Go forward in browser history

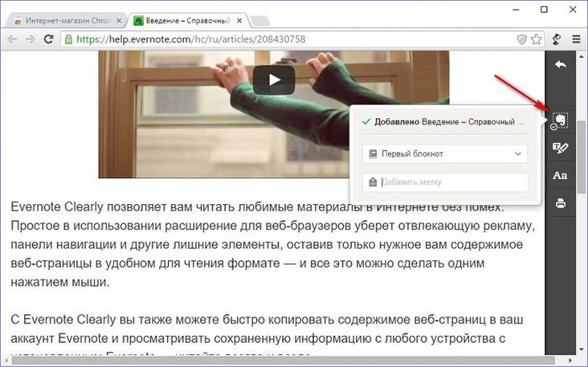[x=30, y=39]
